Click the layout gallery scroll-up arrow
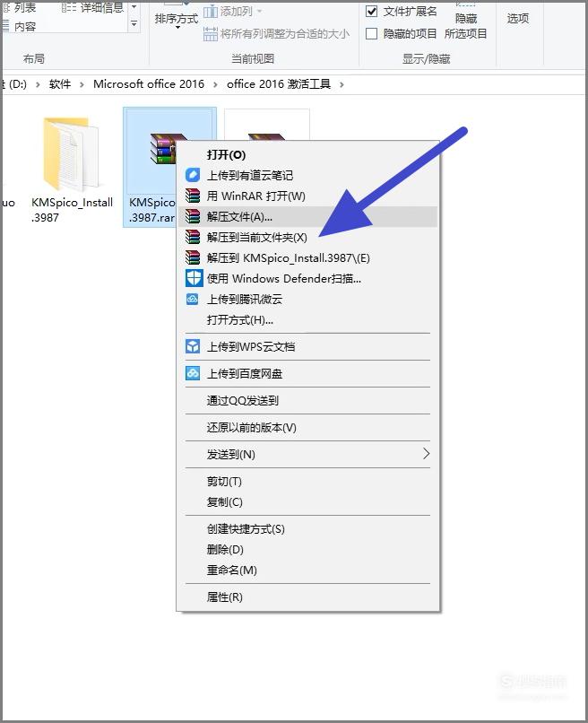This screenshot has height=723, width=588. [134, 7]
